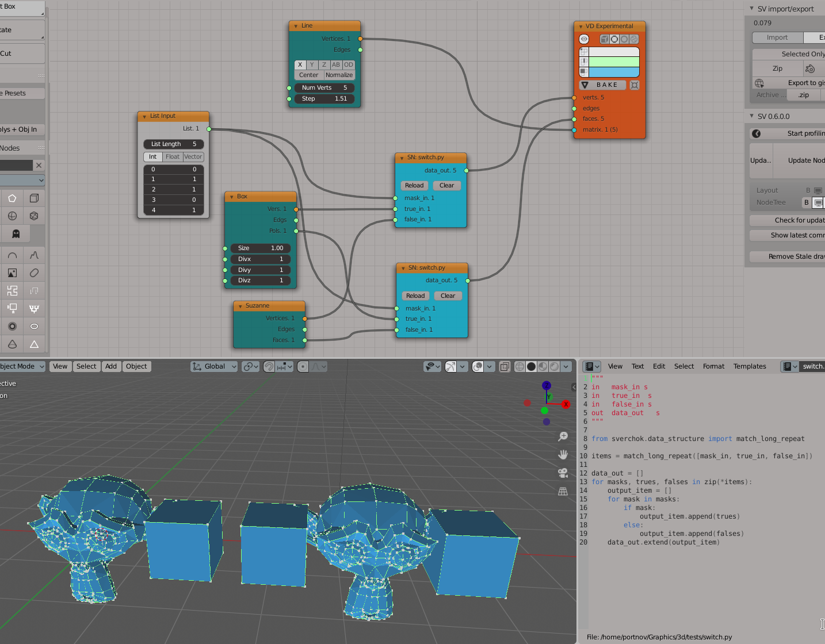Click the zoom magnifier in the 3D viewport
The image size is (825, 644).
(x=563, y=436)
